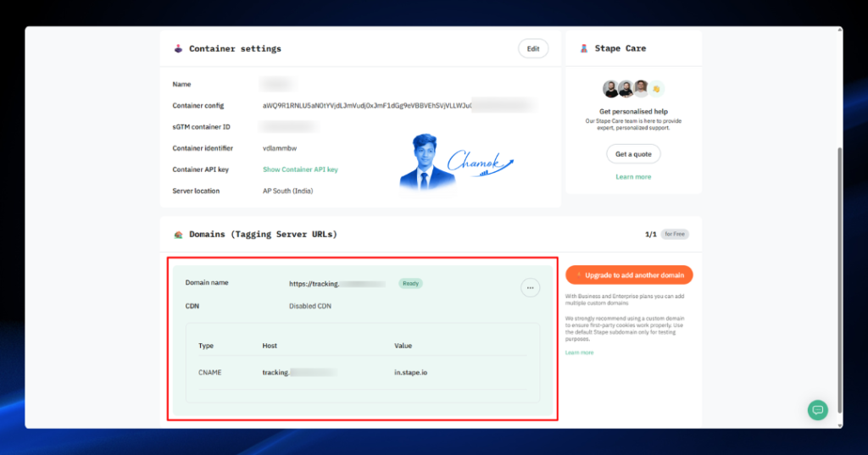Open the chat support bubble icon
Image resolution: width=868 pixels, height=455 pixels.
click(818, 410)
